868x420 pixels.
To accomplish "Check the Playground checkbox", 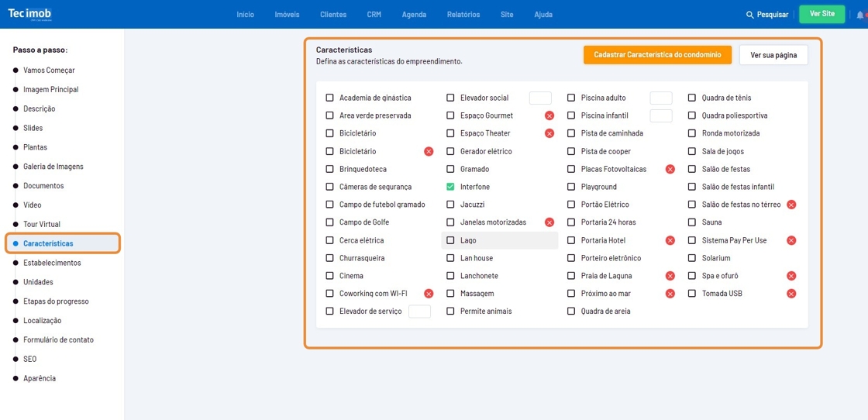I will click(571, 187).
